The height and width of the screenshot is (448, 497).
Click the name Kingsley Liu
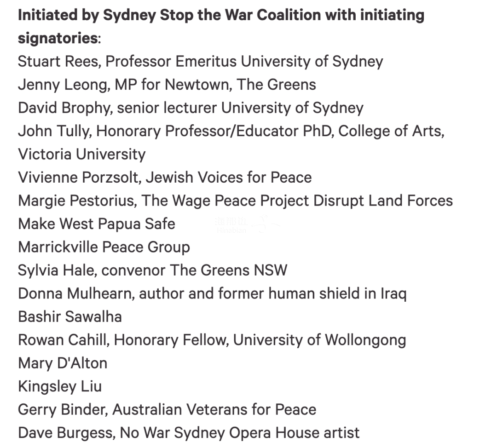[60, 386]
